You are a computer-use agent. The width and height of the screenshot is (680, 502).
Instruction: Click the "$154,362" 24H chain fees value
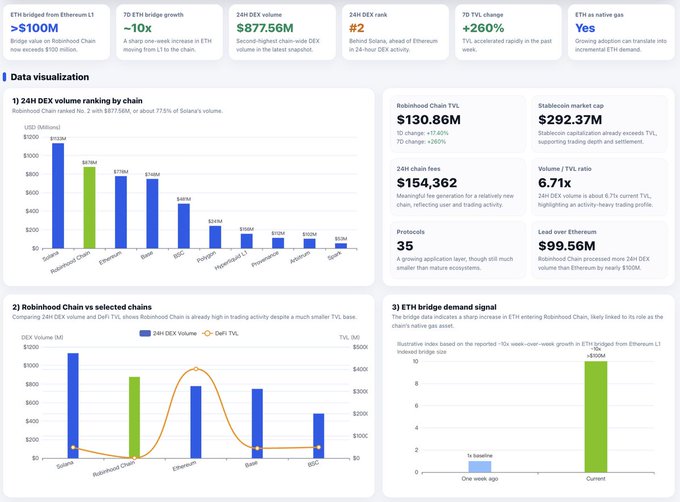coord(427,183)
